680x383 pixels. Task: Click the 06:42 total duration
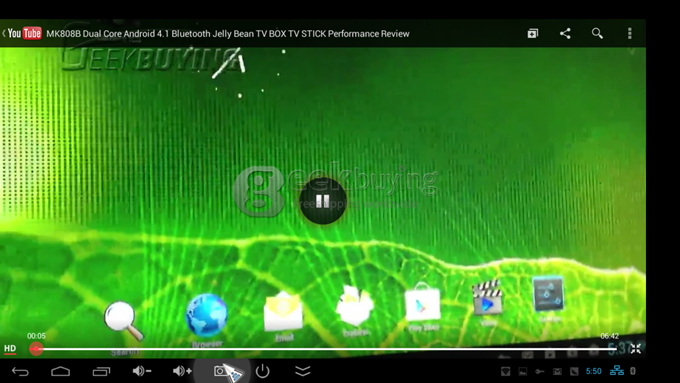point(609,336)
